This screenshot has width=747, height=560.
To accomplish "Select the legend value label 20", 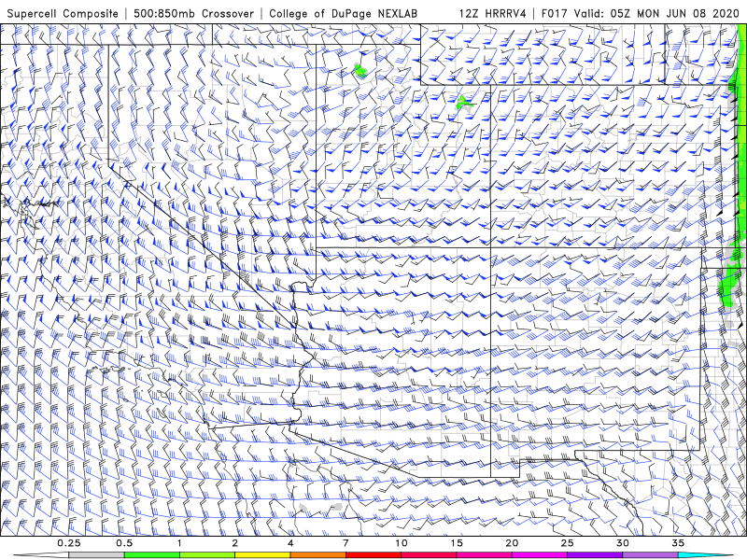I will point(512,543).
